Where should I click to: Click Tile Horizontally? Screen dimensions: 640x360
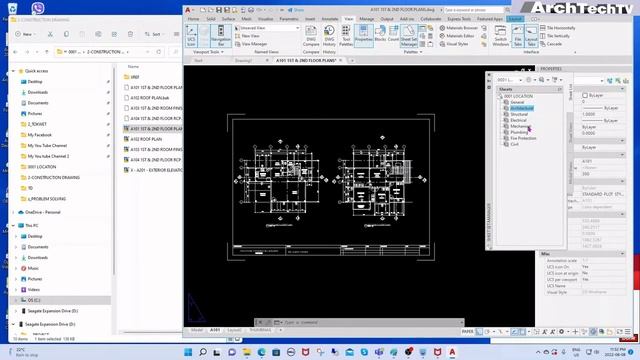(x=558, y=28)
